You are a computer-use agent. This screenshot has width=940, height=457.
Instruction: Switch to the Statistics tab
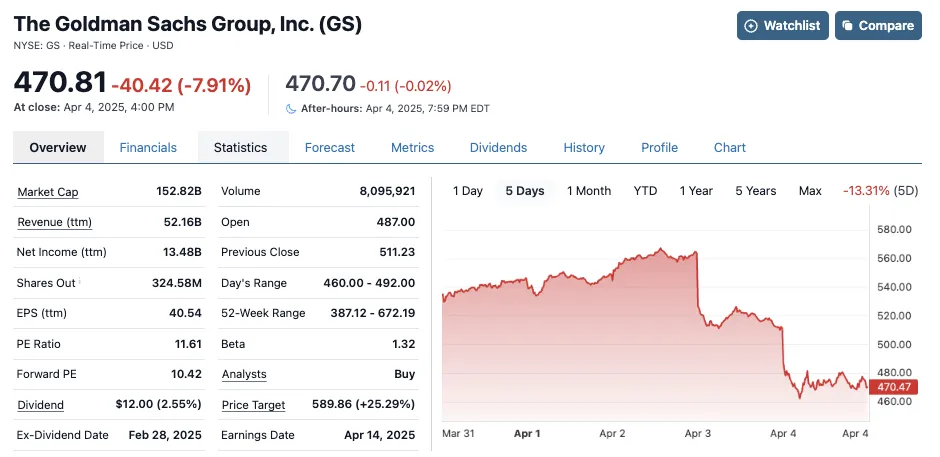241,147
